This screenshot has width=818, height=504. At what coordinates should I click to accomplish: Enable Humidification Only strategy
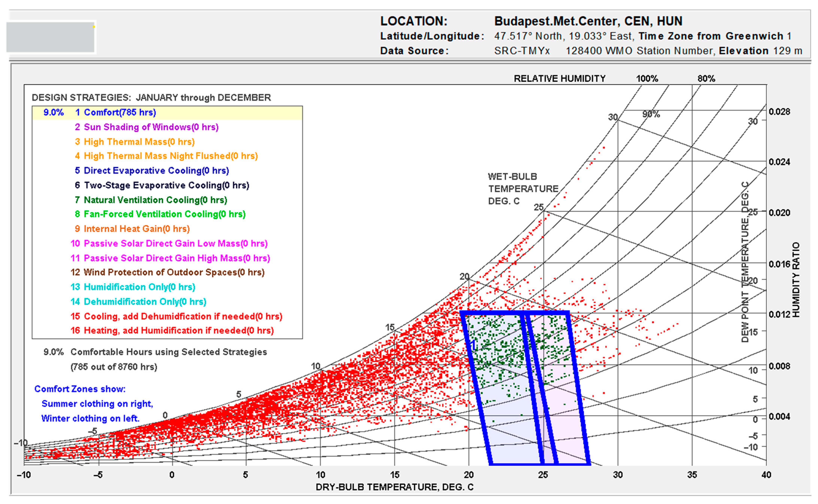[x=139, y=287]
